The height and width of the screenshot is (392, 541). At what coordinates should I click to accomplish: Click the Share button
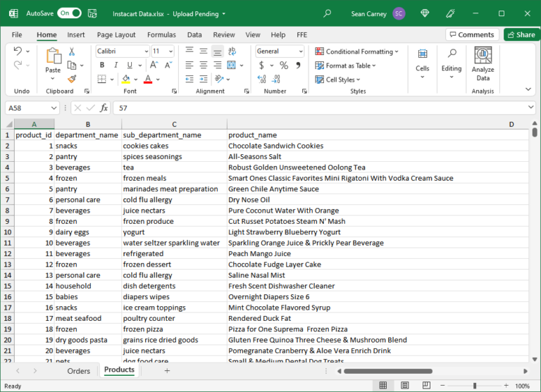(521, 34)
